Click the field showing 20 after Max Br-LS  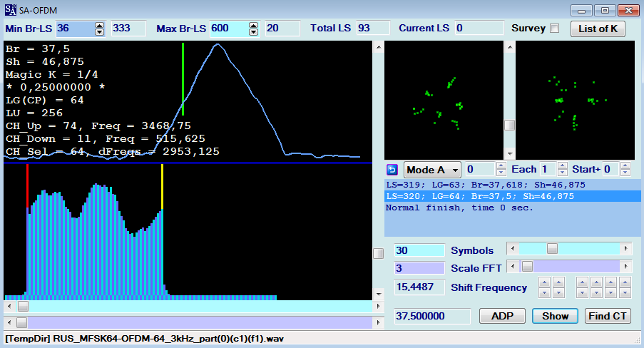[x=282, y=29]
